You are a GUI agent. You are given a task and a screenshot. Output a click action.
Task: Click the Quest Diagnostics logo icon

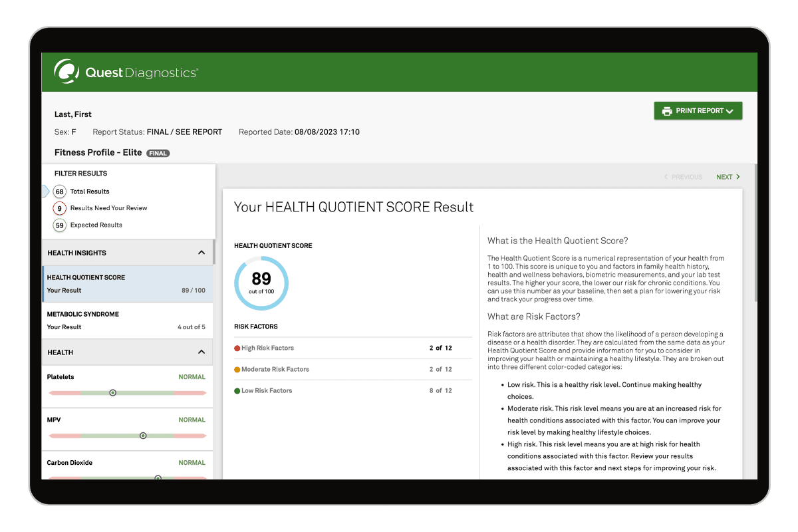point(67,72)
